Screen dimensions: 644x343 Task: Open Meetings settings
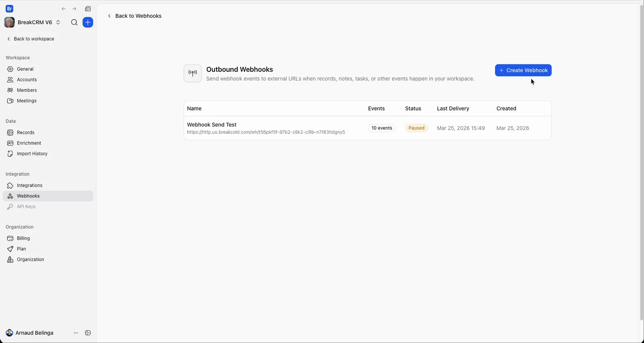click(x=47, y=101)
